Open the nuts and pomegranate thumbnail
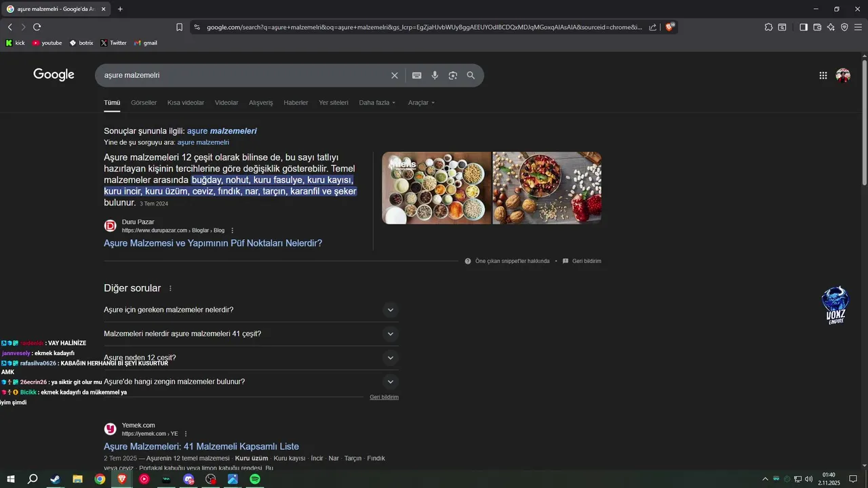 [547, 188]
